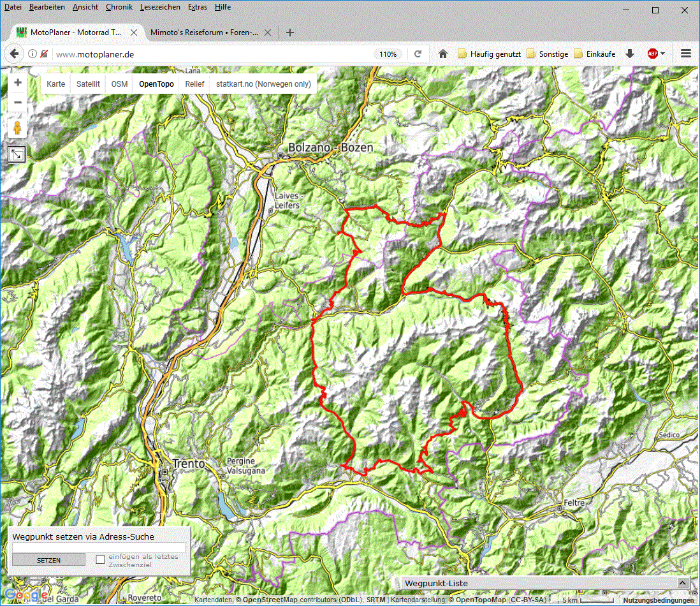Enable 'einfügen als letztes Zwischenziel' checkbox
The image size is (700, 606).
click(100, 559)
